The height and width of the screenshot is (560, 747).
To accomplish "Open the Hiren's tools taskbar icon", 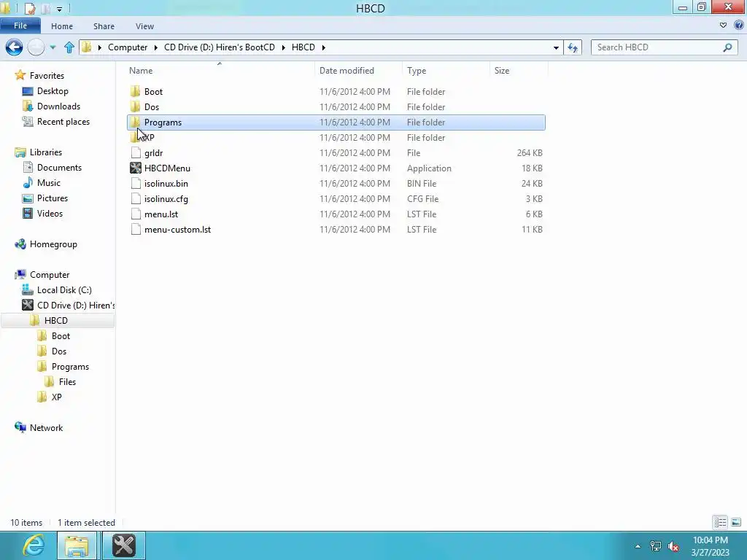I will click(x=124, y=545).
